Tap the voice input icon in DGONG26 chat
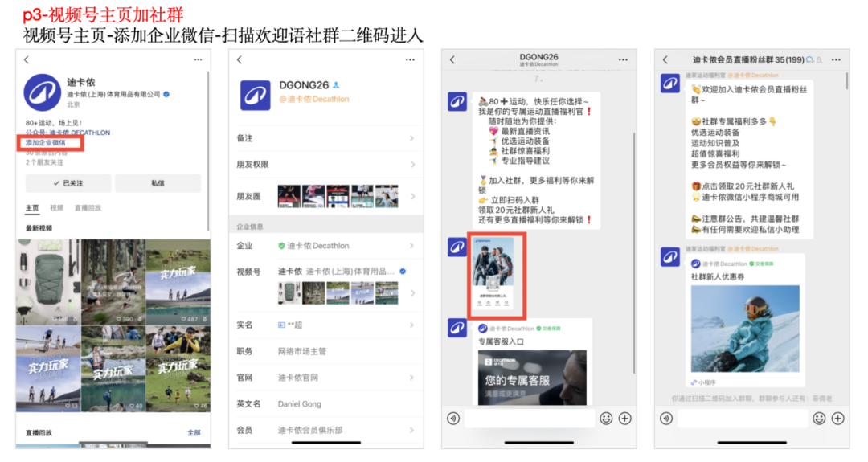The width and height of the screenshot is (868, 462). point(453,419)
